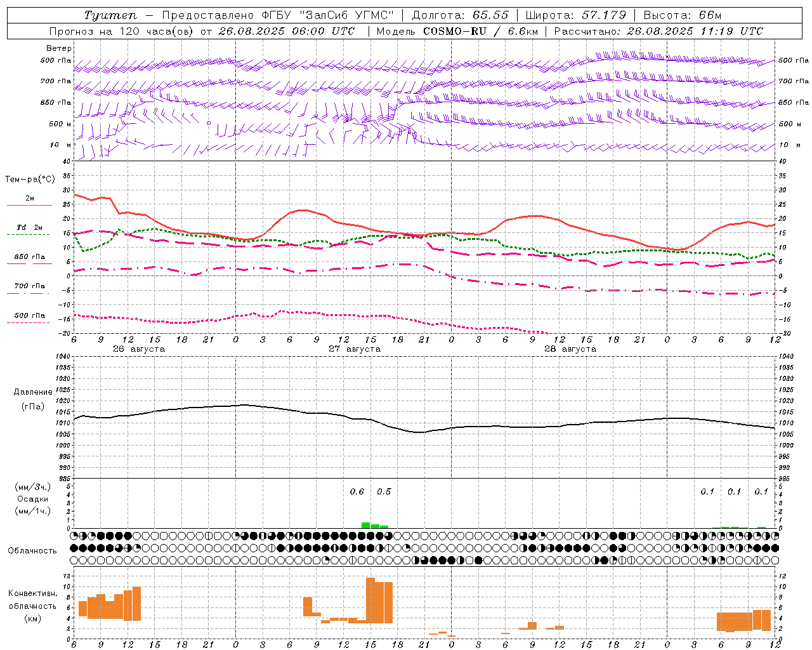Select the 'Рассчитано: 26.08.2025 11:19 UTC' text
Image resolution: width=812 pixels, height=650 pixels.
tap(658, 31)
